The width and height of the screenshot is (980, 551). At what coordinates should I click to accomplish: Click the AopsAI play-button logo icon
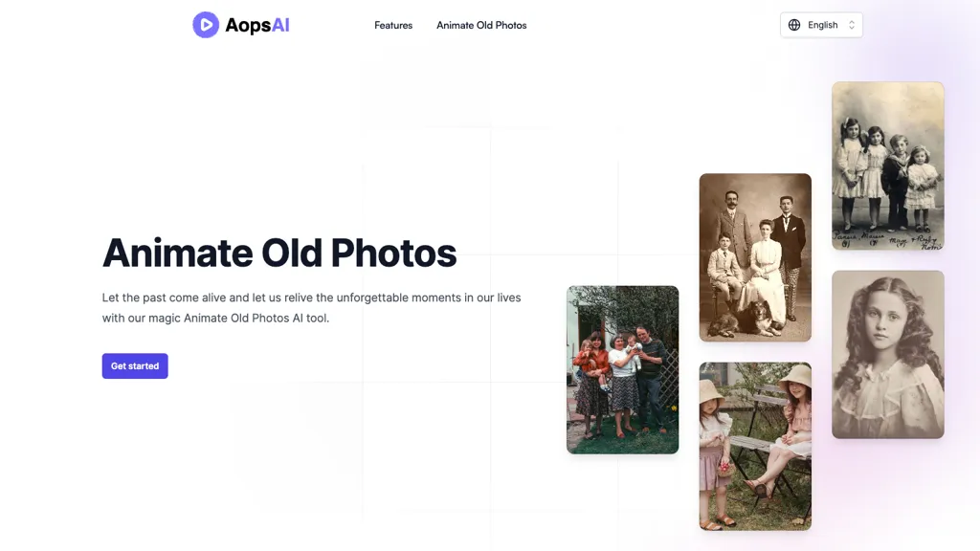click(x=206, y=25)
